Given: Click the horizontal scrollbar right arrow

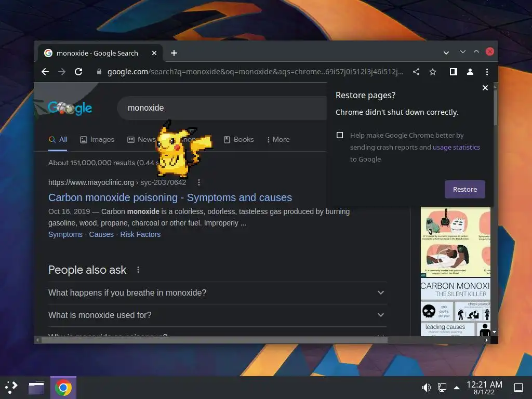Looking at the screenshot, I should pos(486,340).
